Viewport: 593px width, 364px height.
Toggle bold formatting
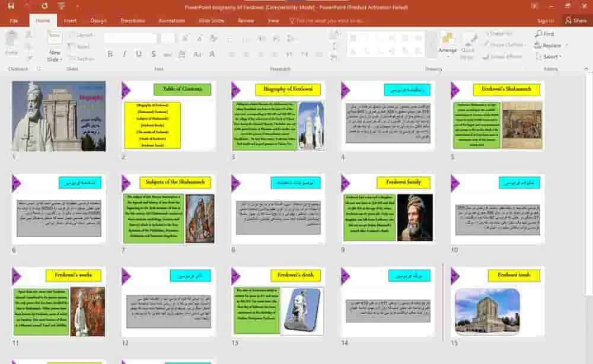click(110, 55)
